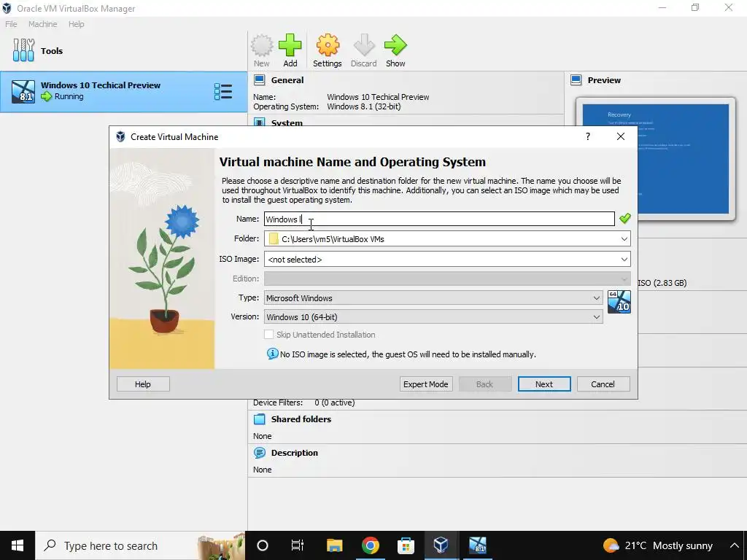Click the weather 21°C Mostly sunny widget
The height and width of the screenshot is (560, 747).
pos(658,545)
